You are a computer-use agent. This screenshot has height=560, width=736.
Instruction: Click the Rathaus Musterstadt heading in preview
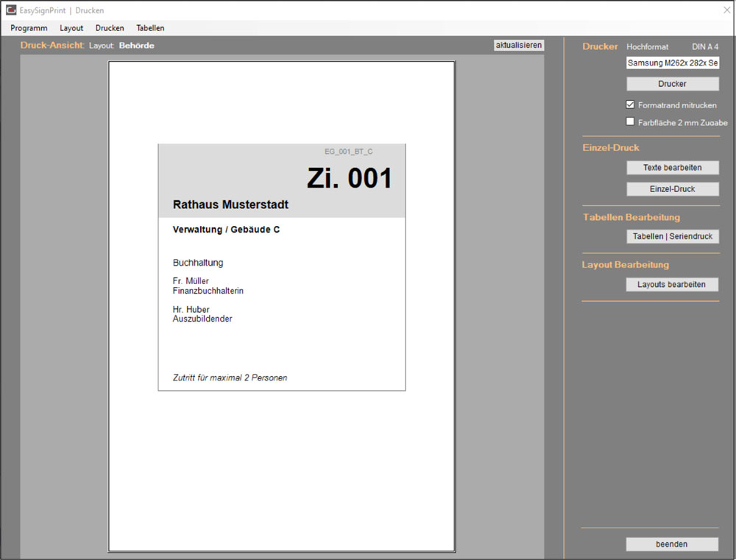click(230, 205)
